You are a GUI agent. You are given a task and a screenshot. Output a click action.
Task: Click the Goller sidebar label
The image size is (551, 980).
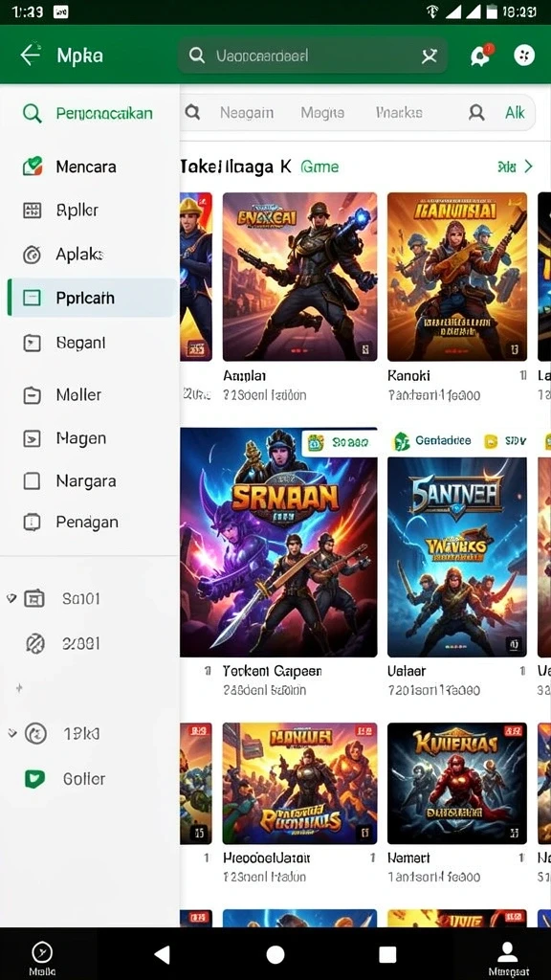(84, 779)
